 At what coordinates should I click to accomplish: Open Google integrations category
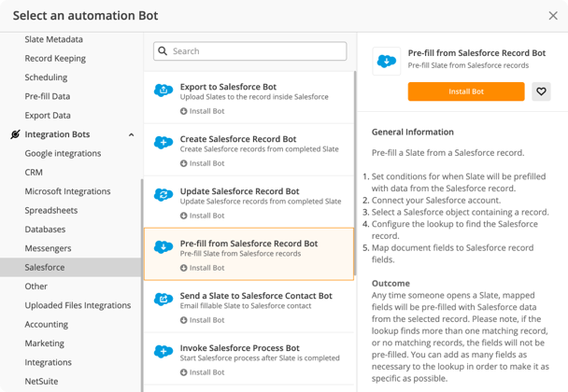tap(63, 153)
